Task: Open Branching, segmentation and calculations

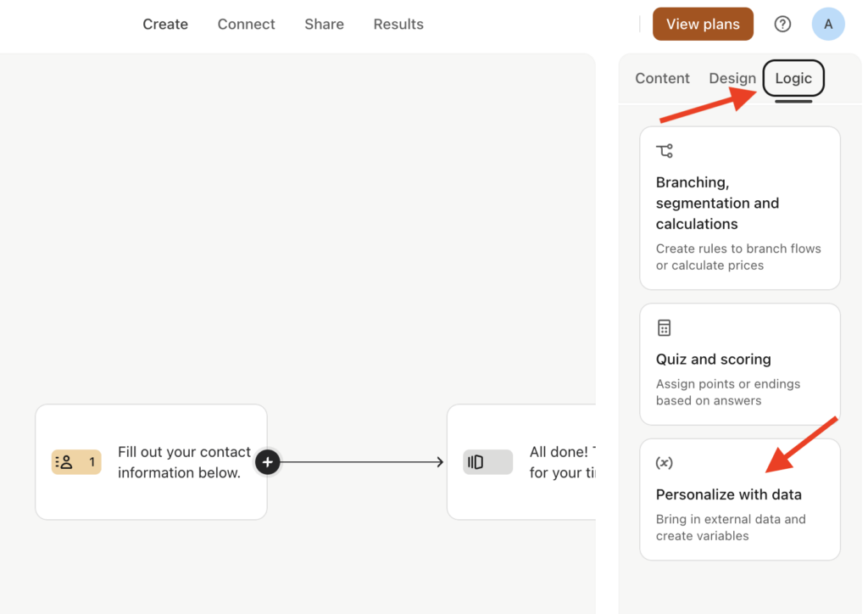Action: 738,208
